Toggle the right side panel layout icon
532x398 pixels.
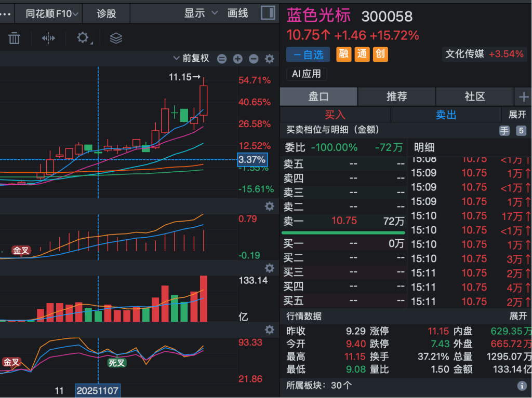click(268, 13)
